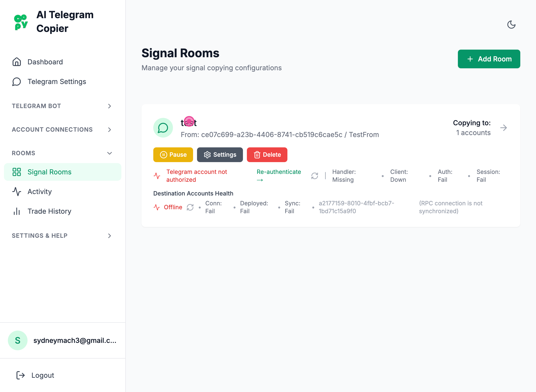Delete the test room
Screen dimensions: 536x392
click(x=267, y=155)
